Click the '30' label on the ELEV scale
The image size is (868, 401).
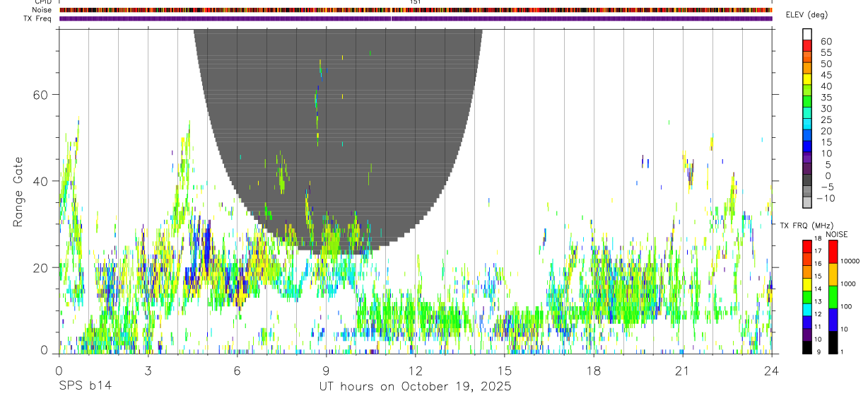(826, 109)
